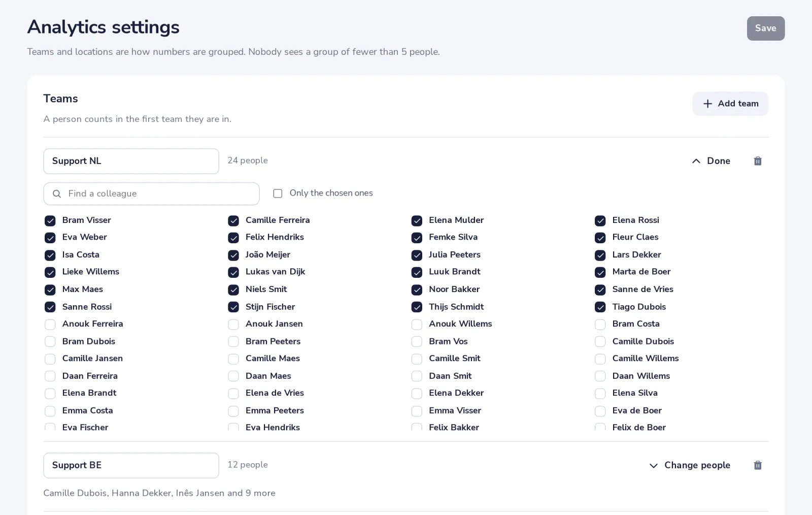Delete the Support NL team via trash icon
The width and height of the screenshot is (812, 515).
point(758,161)
